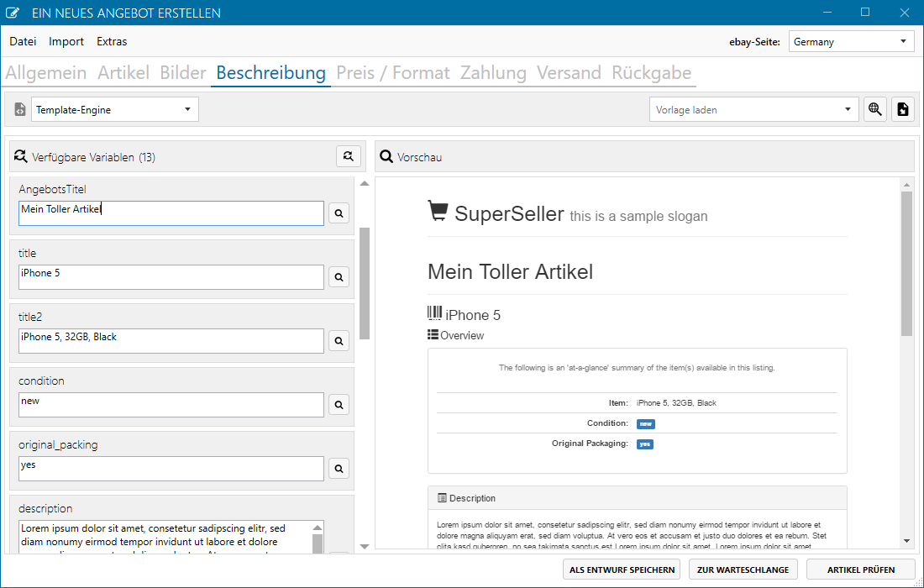Switch to the Artikel tab
This screenshot has width=924, height=588.
pyautogui.click(x=123, y=72)
